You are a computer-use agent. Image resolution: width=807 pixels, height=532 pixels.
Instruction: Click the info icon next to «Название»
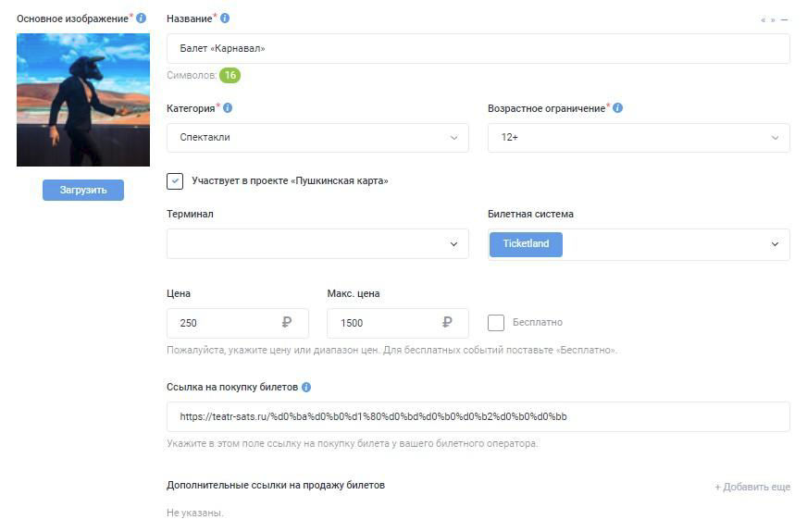(225, 19)
